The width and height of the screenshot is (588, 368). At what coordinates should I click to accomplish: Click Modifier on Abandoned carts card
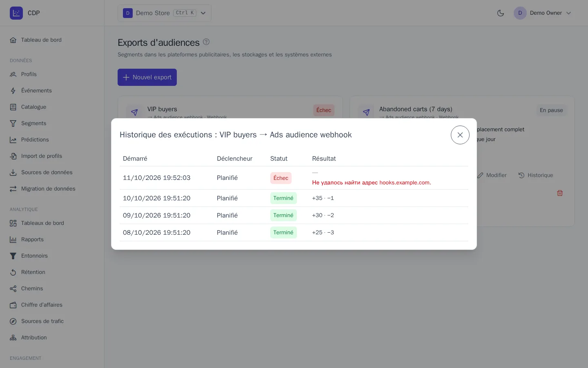[492, 175]
